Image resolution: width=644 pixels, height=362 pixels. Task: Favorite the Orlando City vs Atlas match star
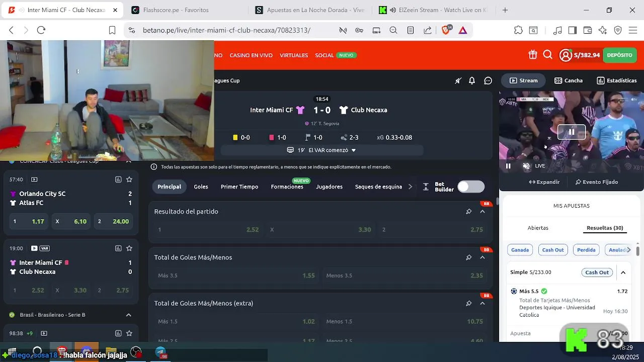click(x=129, y=179)
